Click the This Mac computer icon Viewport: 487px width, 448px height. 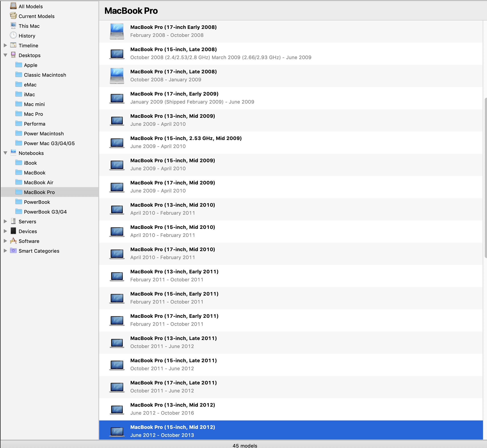(x=13, y=26)
